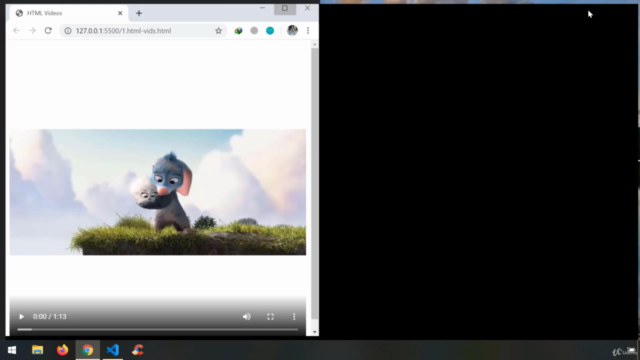Image resolution: width=640 pixels, height=360 pixels.
Task: Open a new tab
Action: (139, 13)
